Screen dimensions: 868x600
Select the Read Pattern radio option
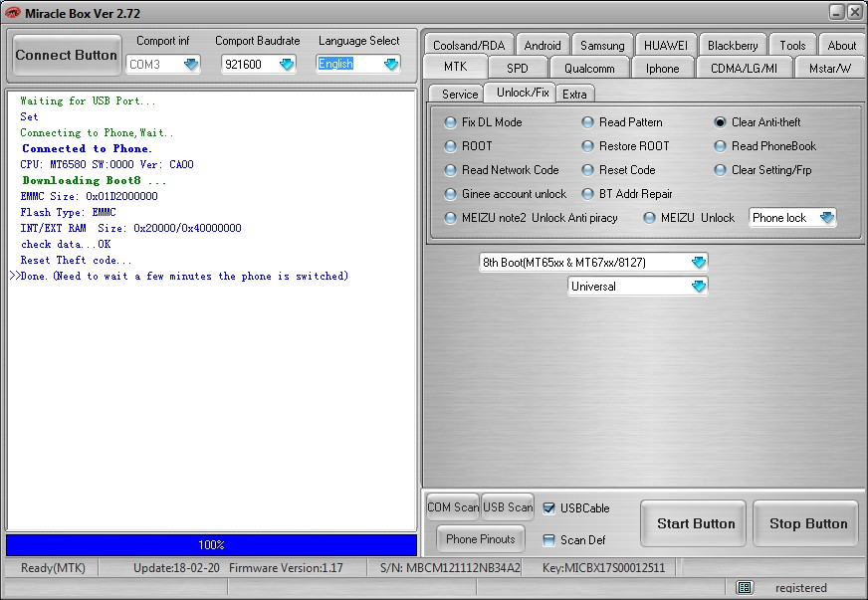pyautogui.click(x=587, y=122)
